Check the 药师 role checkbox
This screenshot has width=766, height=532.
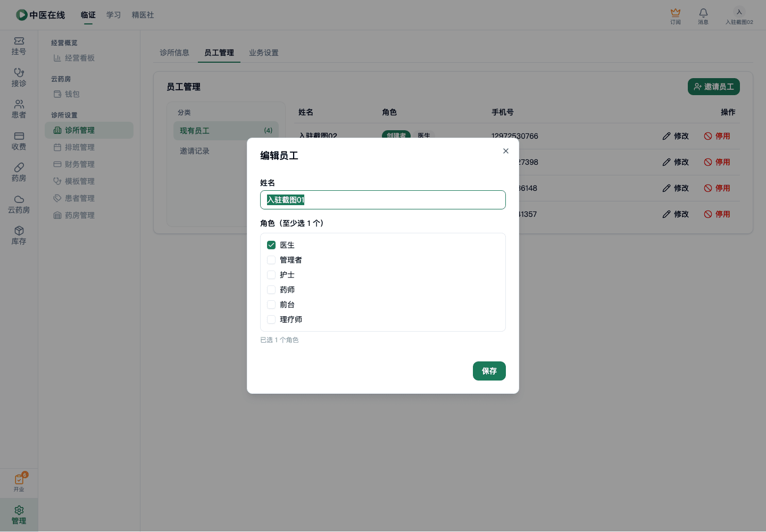coord(271,290)
